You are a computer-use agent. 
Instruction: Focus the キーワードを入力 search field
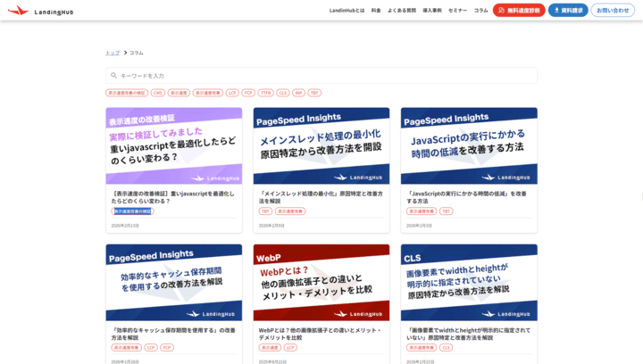pos(321,75)
